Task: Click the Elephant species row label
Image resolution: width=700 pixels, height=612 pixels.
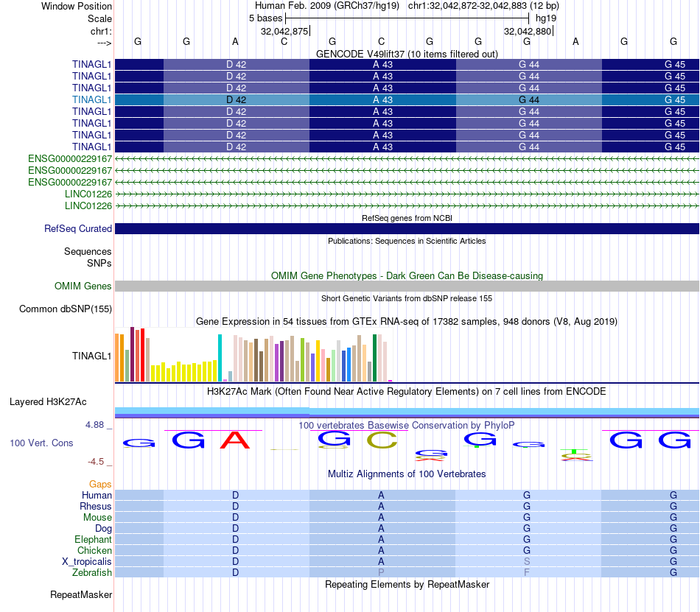Action: [93, 539]
